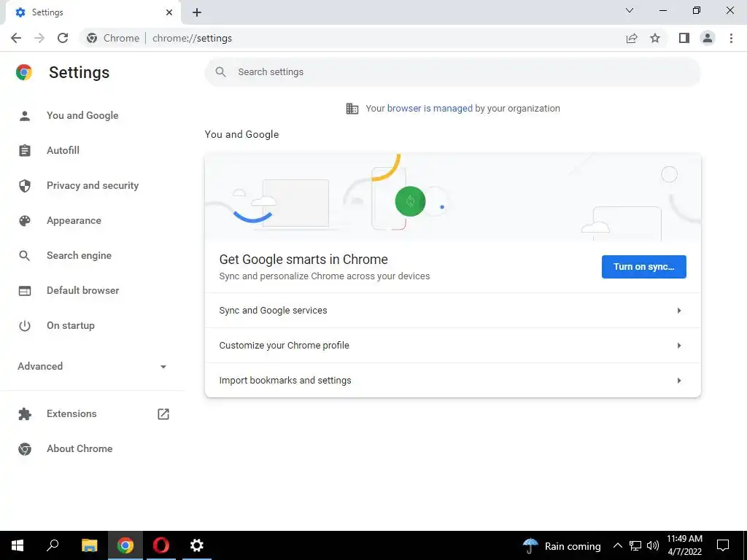Bookmark this tab with the star
The width and height of the screenshot is (747, 560).
tap(655, 38)
